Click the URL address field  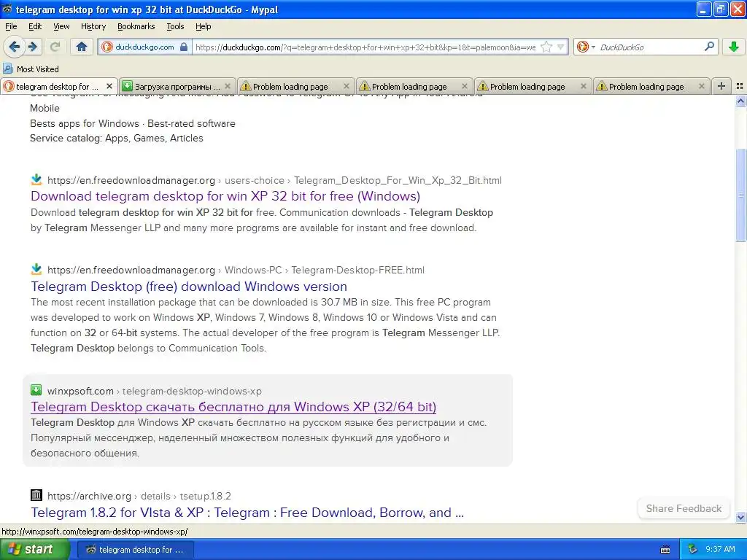pos(365,47)
